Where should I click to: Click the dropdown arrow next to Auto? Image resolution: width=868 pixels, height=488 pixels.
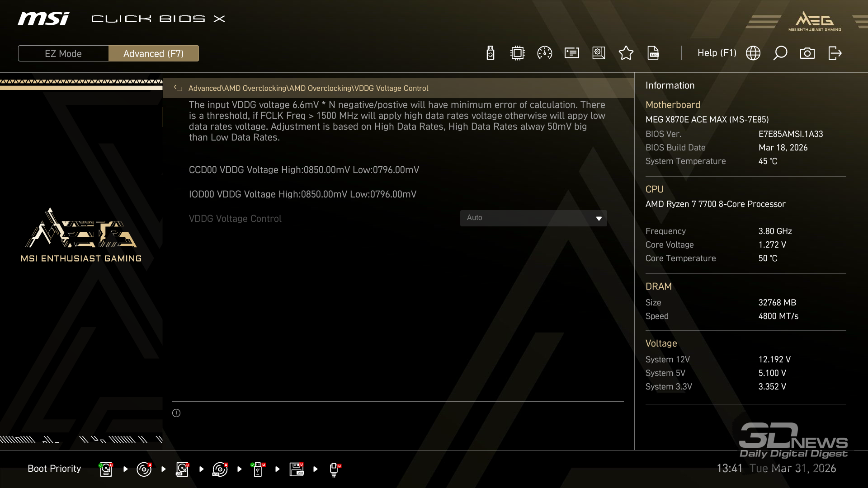[599, 219]
